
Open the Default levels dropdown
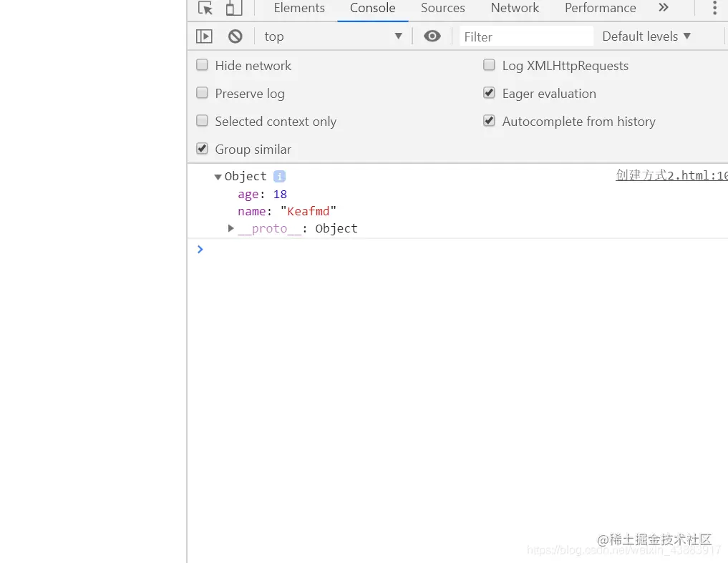646,36
